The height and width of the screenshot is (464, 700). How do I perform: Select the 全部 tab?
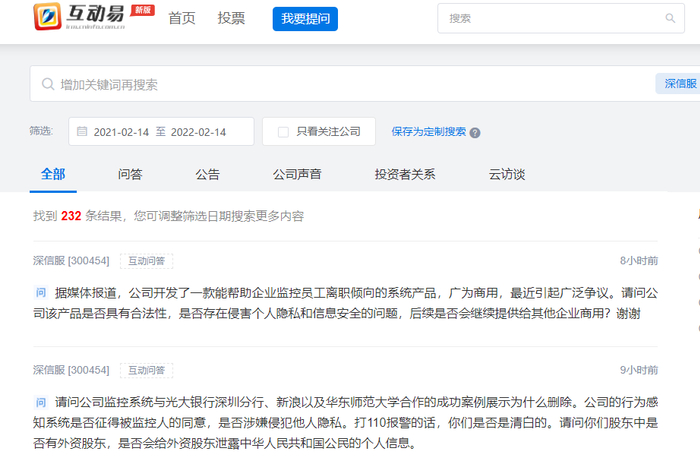[x=53, y=174]
